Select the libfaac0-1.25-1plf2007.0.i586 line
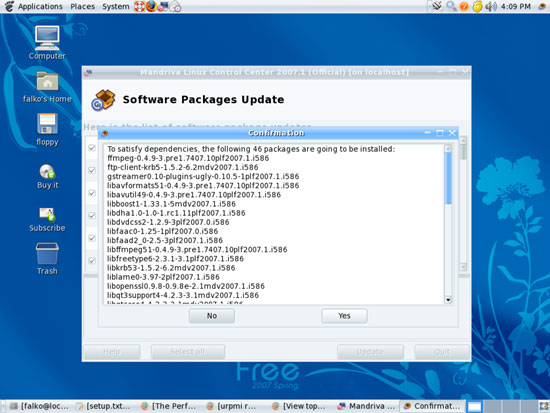The width and height of the screenshot is (550, 413). click(162, 231)
